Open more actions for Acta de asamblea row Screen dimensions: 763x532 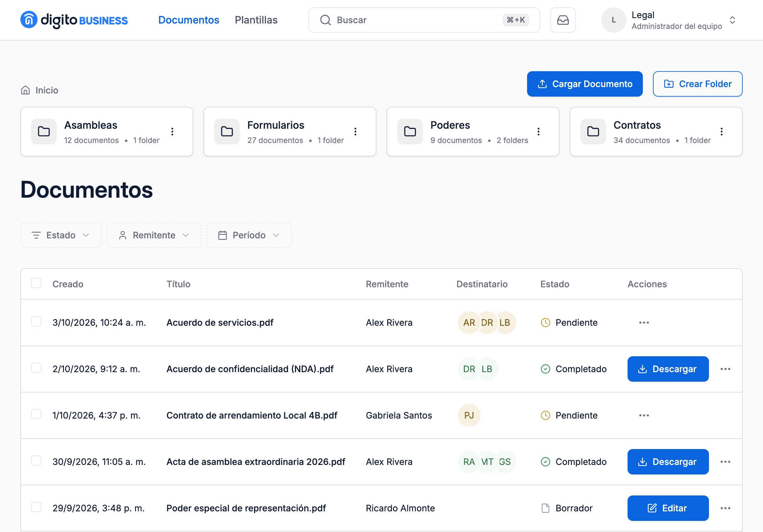tap(725, 462)
